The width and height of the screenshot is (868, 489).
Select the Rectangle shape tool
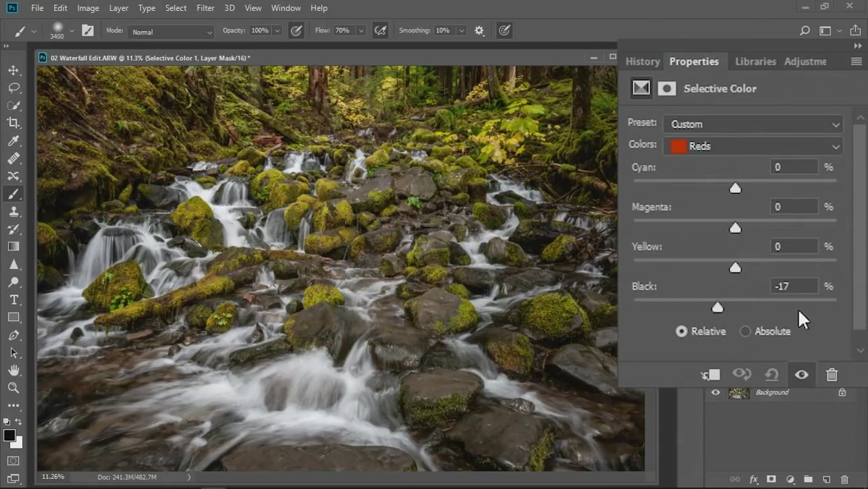pos(13,318)
